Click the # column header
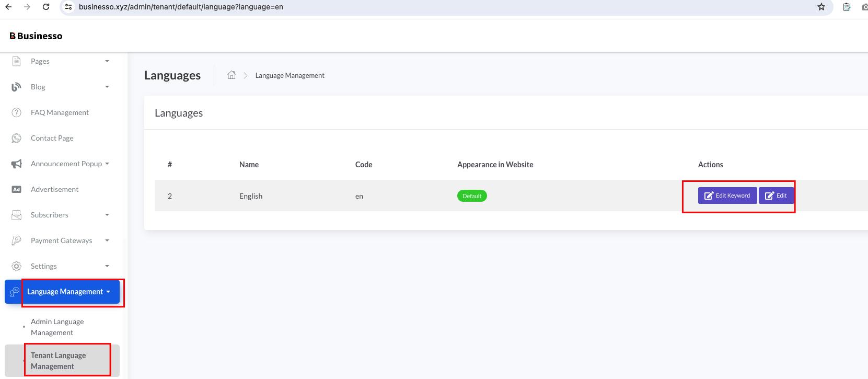 [170, 164]
